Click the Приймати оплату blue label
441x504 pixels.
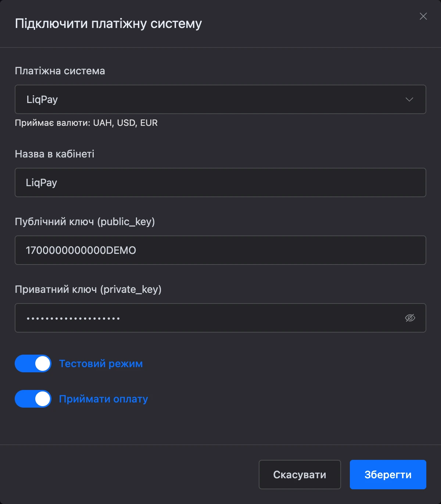pyautogui.click(x=103, y=399)
